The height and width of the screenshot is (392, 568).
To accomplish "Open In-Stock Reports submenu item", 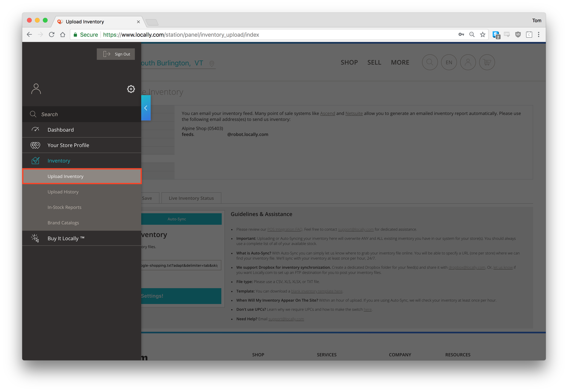I will click(64, 207).
